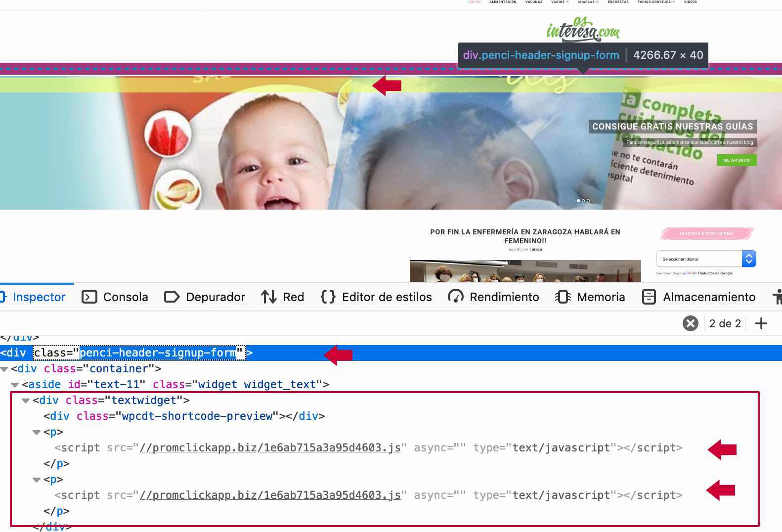Expand the VARIOS menu

pyautogui.click(x=560, y=2)
